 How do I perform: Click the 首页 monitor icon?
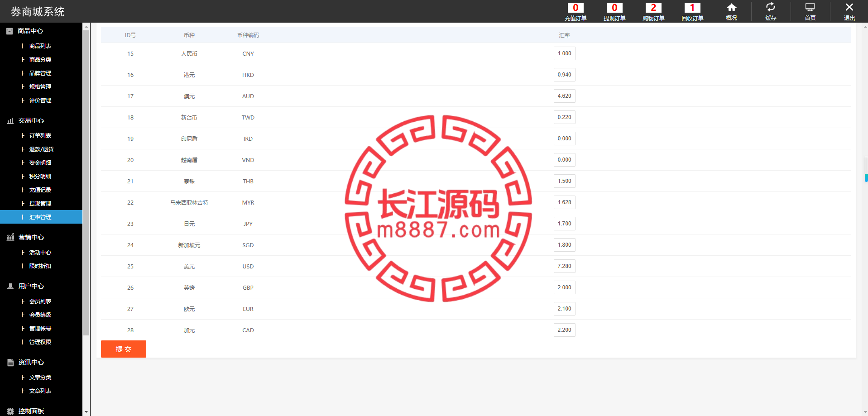point(810,7)
